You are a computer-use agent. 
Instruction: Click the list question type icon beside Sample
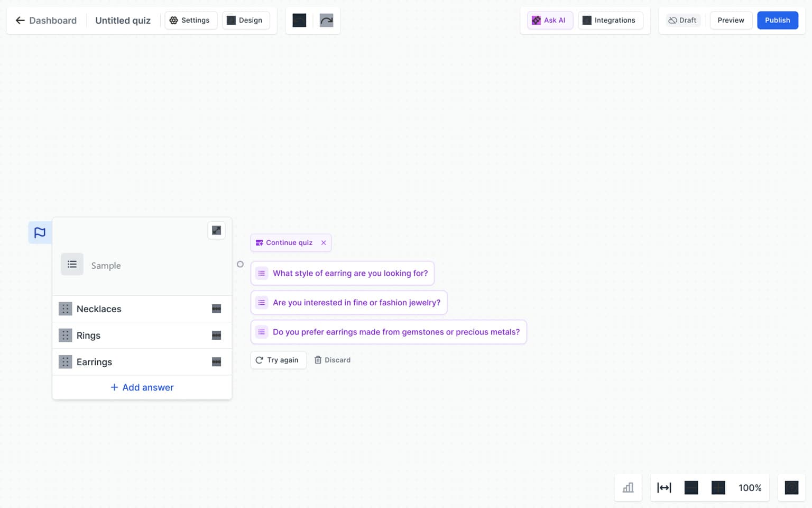72,264
